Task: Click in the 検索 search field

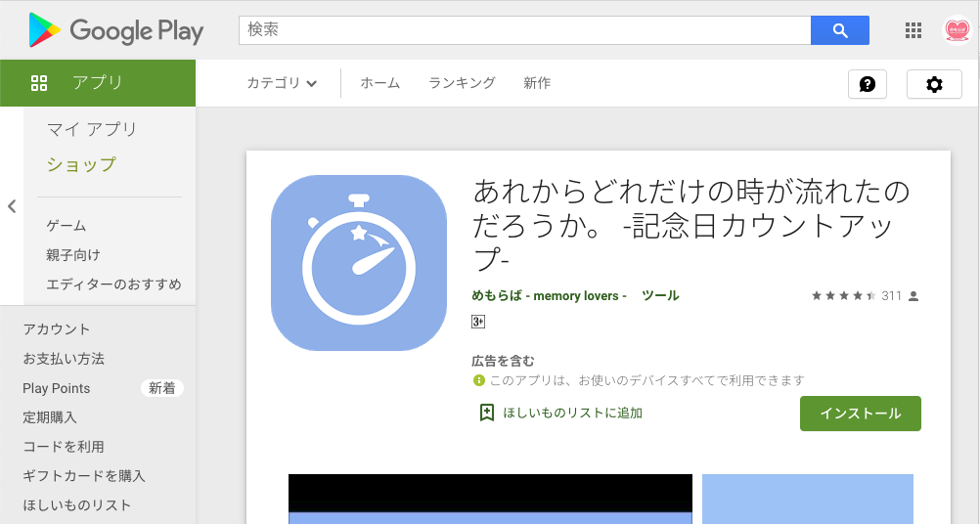Action: (525, 30)
